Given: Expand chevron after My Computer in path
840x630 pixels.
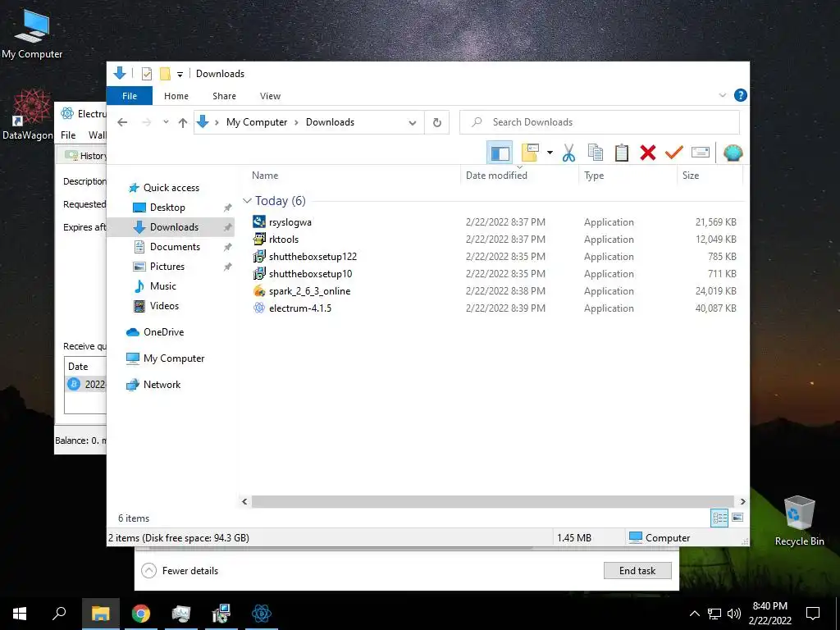Looking at the screenshot, I should click(x=296, y=122).
